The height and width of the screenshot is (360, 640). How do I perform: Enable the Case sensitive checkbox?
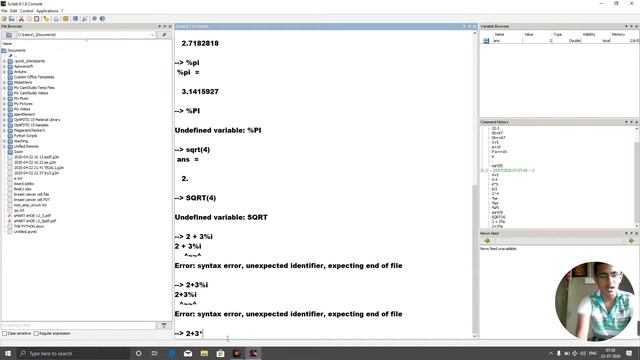tap(4, 334)
